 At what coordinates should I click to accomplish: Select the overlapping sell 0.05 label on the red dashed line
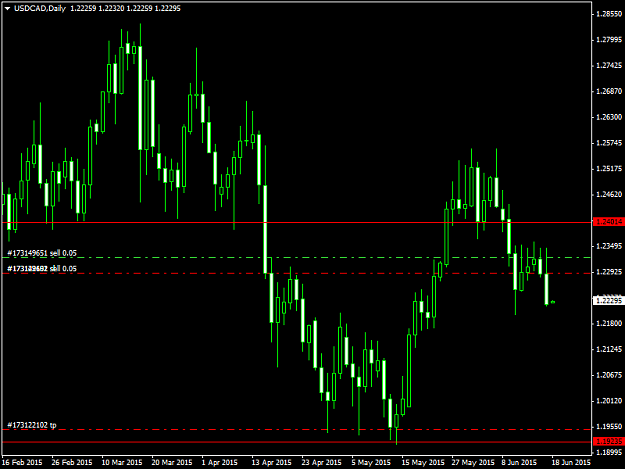point(42,269)
